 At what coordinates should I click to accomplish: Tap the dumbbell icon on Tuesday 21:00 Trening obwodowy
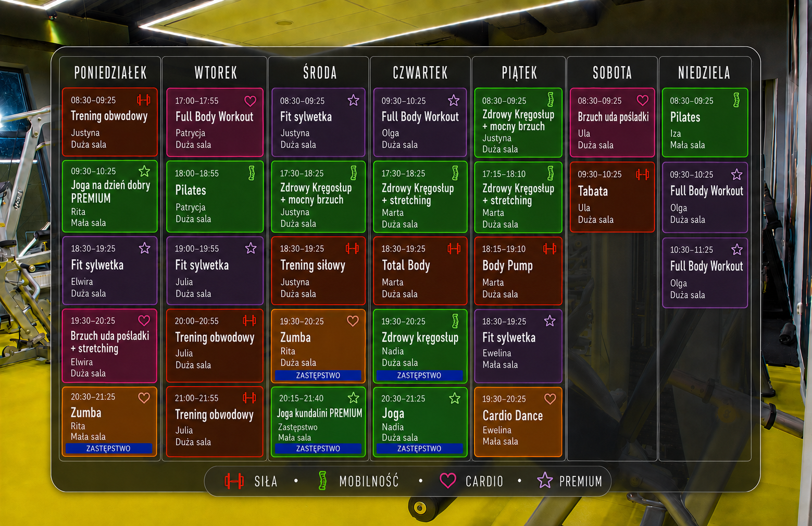point(249,398)
